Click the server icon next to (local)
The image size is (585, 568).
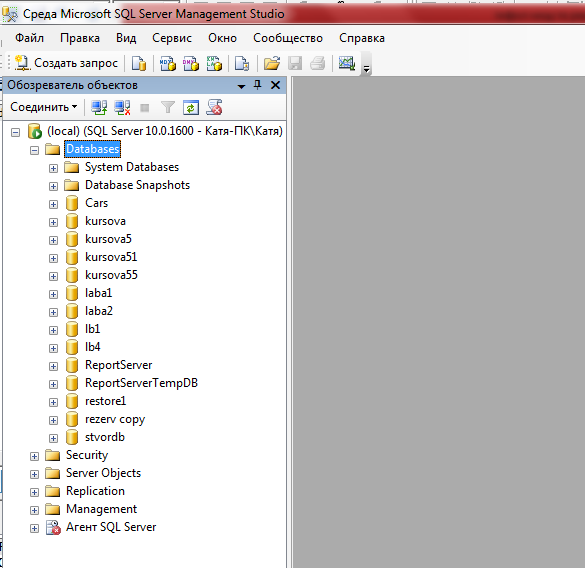35,131
